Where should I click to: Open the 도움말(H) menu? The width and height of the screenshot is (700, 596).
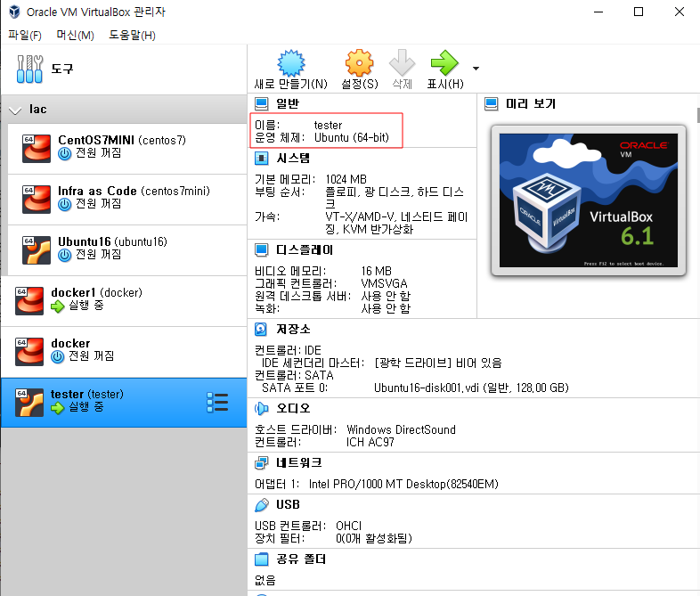132,35
